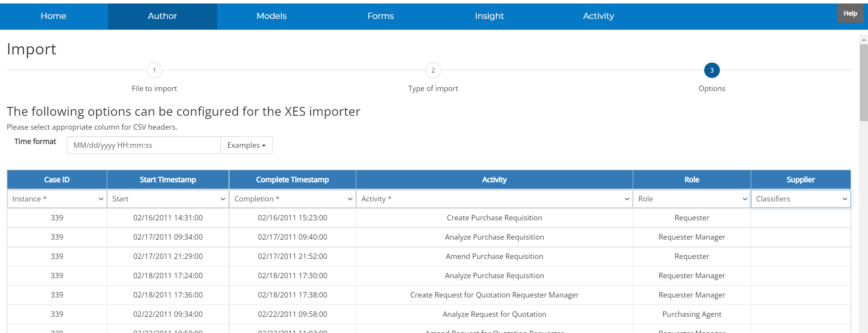Open the Activity navigation tab
The image size is (868, 333).
(x=598, y=16)
